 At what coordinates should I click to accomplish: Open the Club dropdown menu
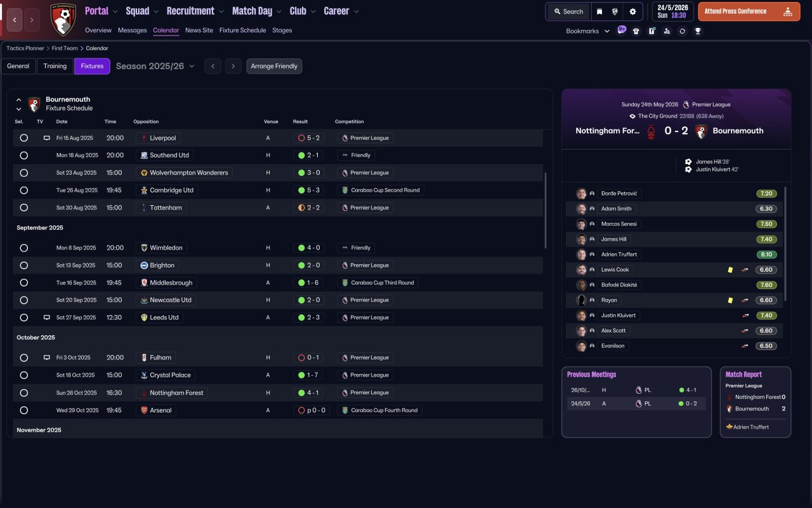coord(303,11)
